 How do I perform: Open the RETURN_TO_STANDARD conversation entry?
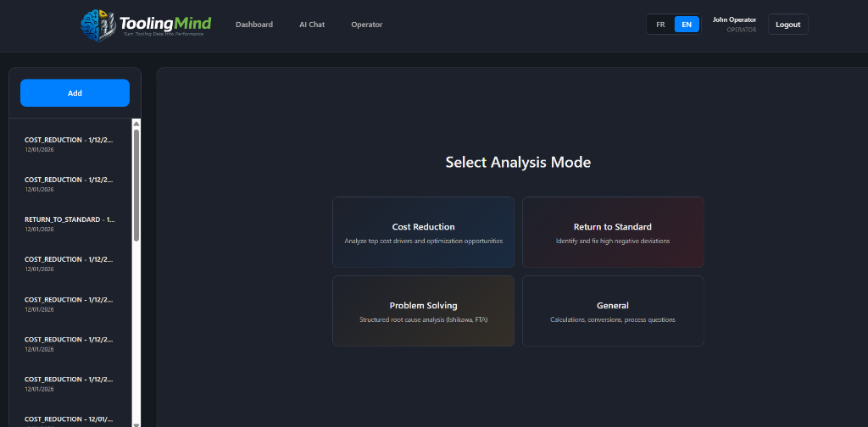point(70,223)
